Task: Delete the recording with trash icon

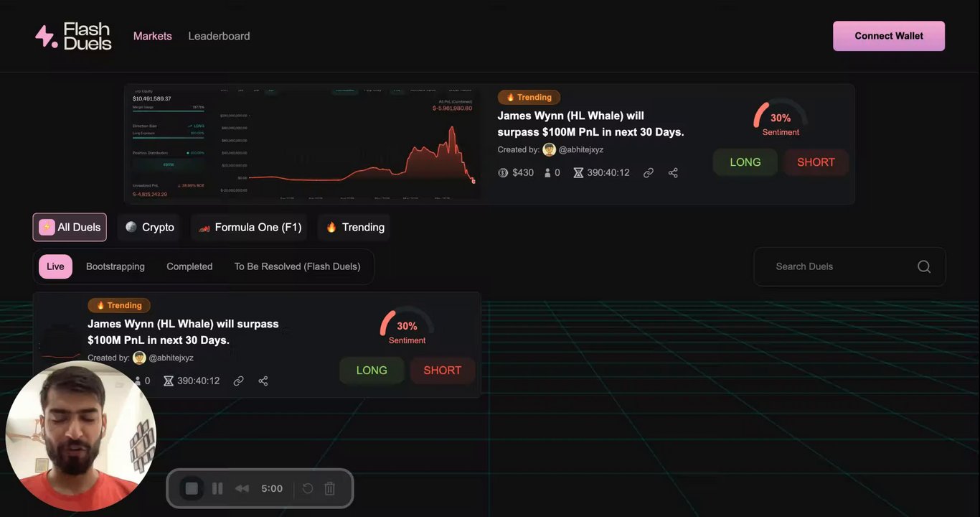Action: point(330,488)
